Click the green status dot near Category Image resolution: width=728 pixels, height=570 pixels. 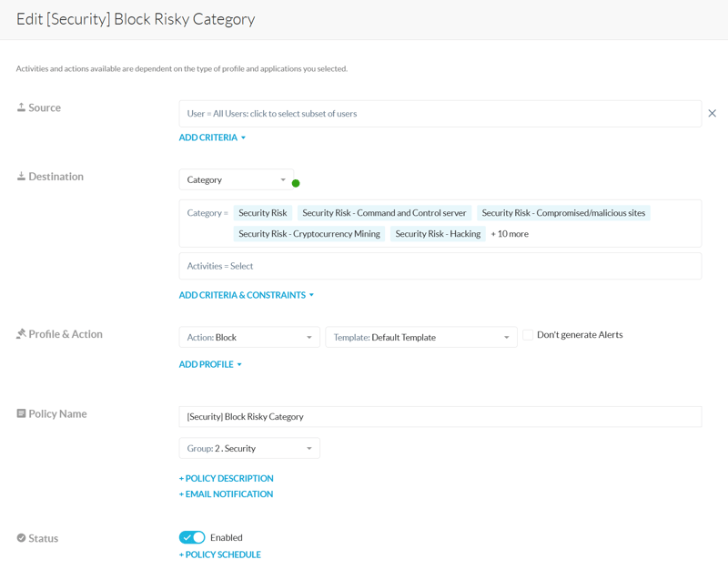click(x=296, y=184)
